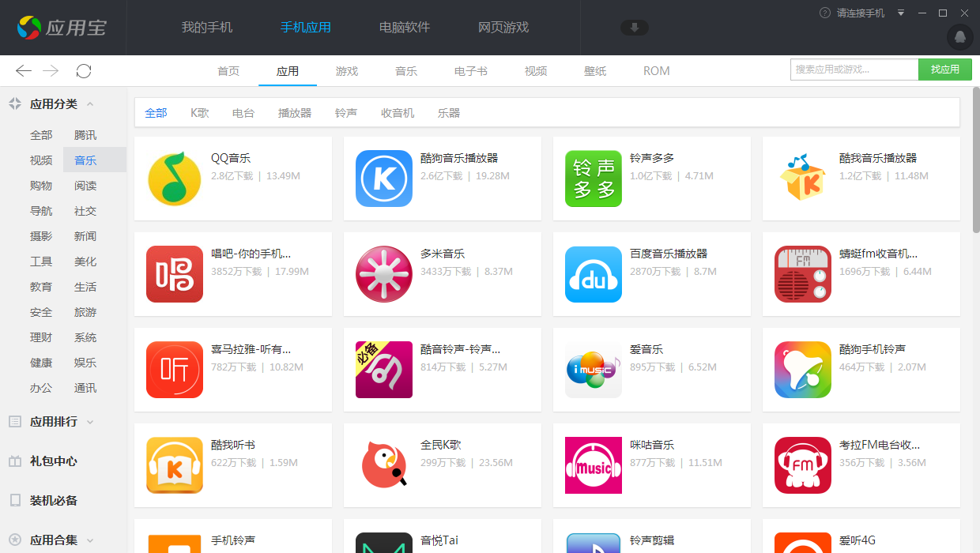
Task: Open the 视频 sub tab in the navigation bar
Action: click(536, 71)
